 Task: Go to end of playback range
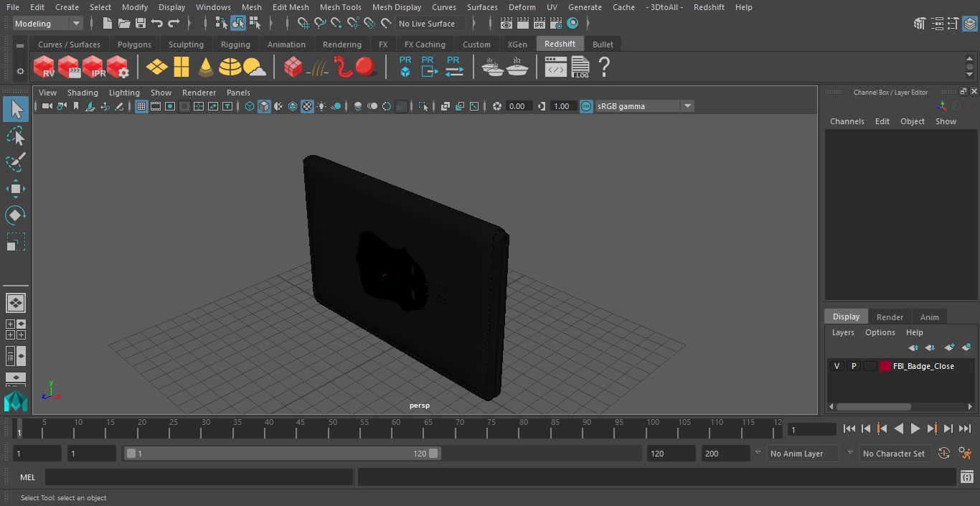point(965,428)
